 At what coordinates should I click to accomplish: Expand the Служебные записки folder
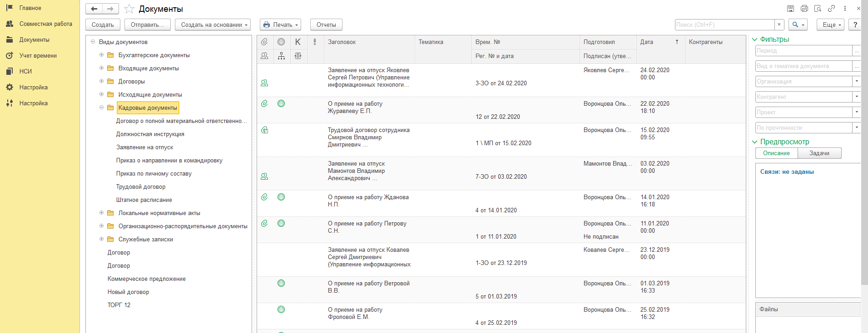(101, 239)
